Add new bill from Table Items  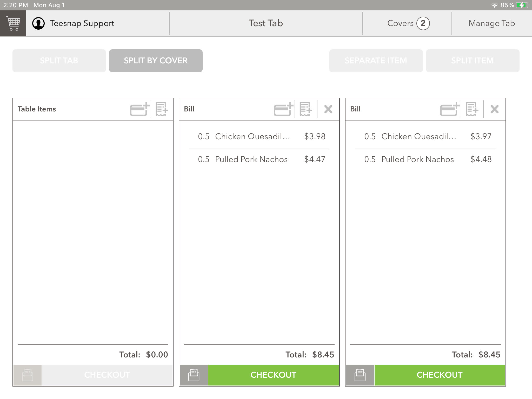[x=162, y=109]
